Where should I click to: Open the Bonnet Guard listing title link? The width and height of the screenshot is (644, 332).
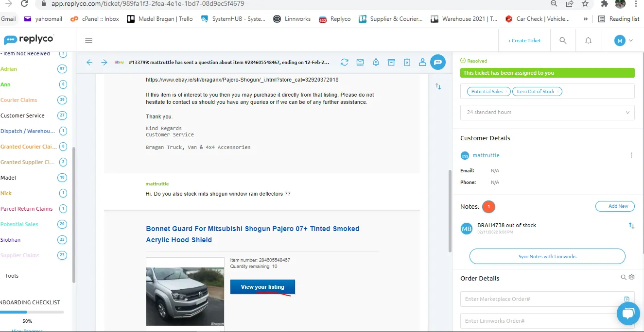coord(253,234)
